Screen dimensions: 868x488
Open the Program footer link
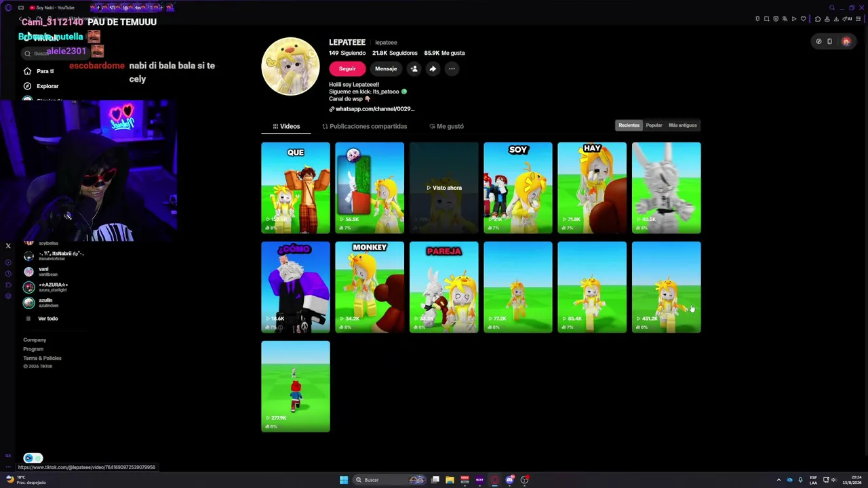[33, 349]
